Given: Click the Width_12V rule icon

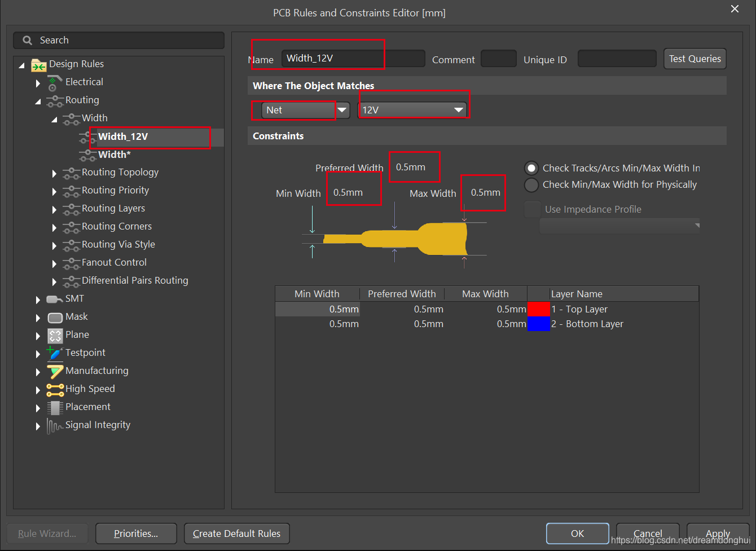Looking at the screenshot, I should pos(87,136).
